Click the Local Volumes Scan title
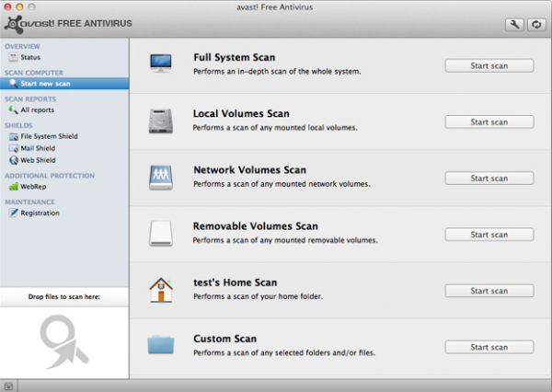Viewport: 552px width, 392px height. [241, 114]
